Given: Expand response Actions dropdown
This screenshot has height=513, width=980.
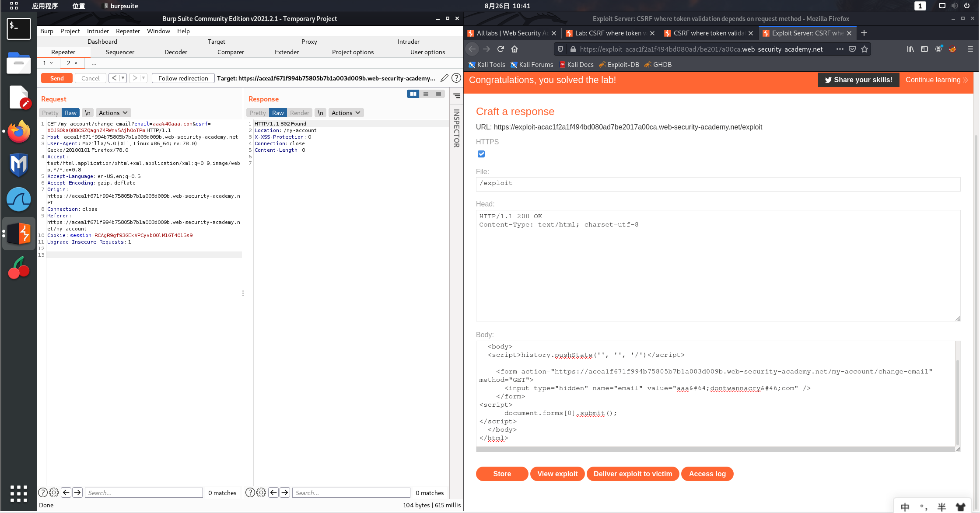Looking at the screenshot, I should click(346, 113).
